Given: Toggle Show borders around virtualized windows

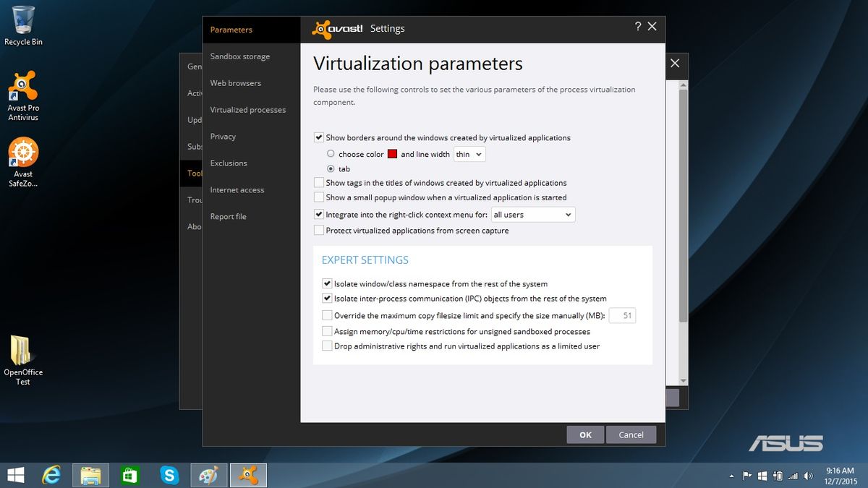Looking at the screenshot, I should [319, 137].
